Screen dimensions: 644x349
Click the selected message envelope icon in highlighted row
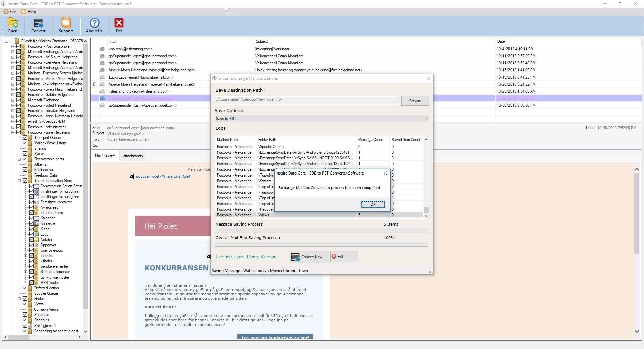[102, 98]
